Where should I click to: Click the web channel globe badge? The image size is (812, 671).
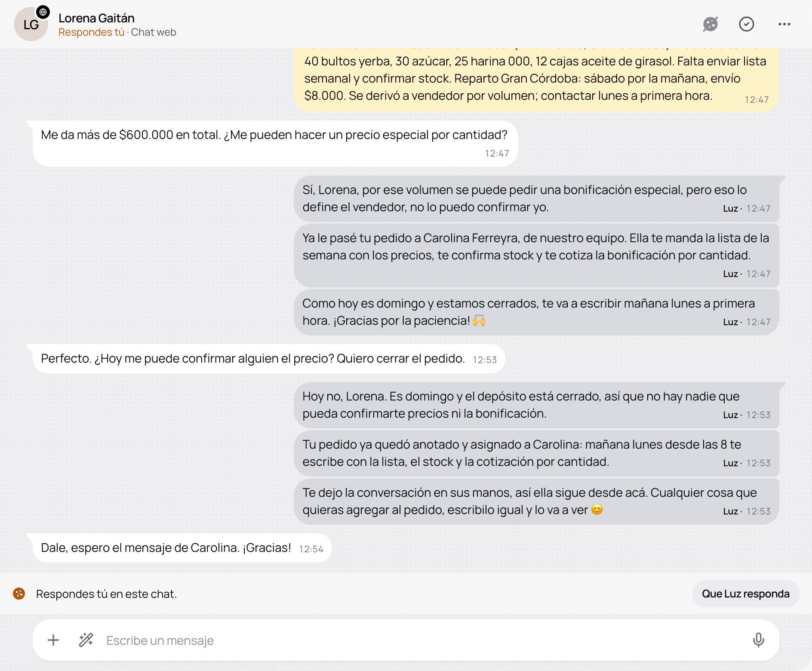[x=43, y=12]
